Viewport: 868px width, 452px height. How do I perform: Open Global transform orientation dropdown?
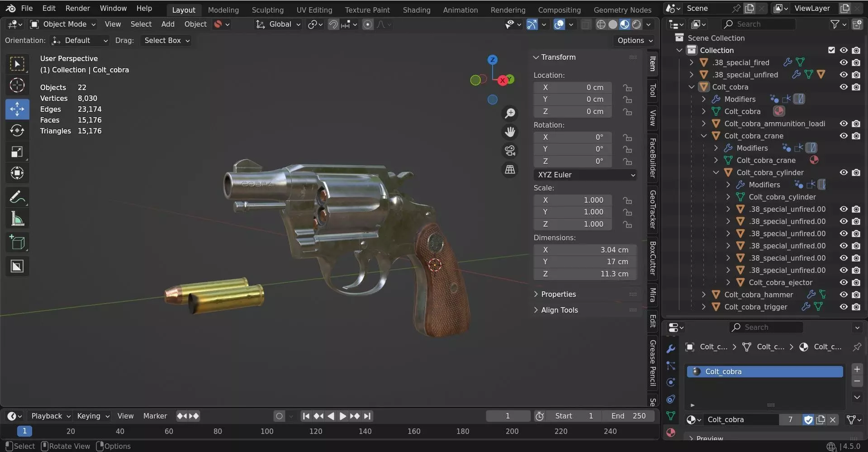[278, 24]
